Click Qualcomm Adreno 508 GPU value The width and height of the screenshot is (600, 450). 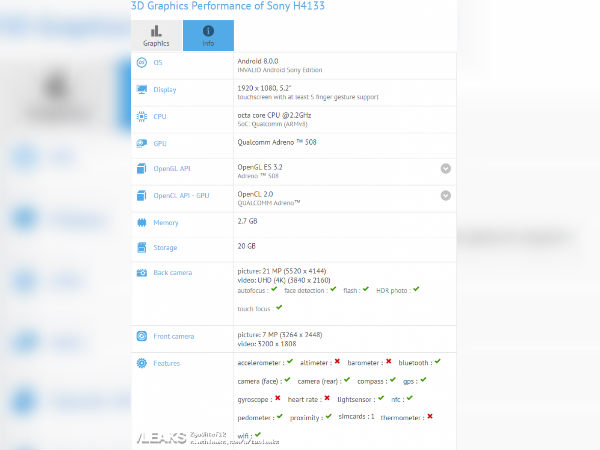point(277,142)
